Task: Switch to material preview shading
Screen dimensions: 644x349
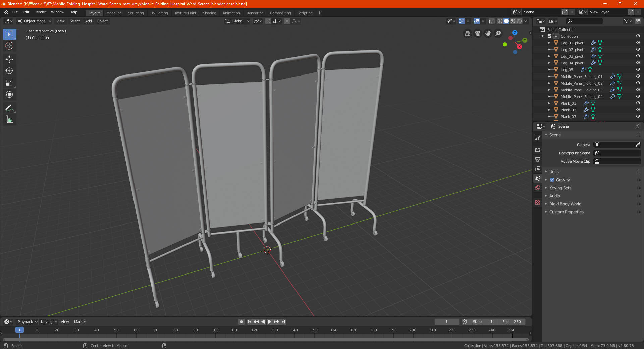Action: (513, 21)
